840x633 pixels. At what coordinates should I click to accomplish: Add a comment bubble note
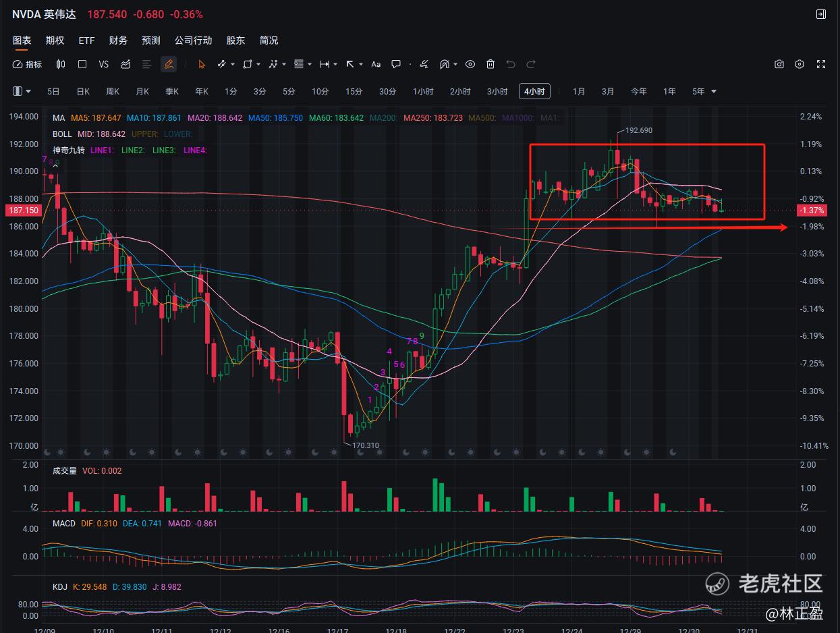click(396, 64)
